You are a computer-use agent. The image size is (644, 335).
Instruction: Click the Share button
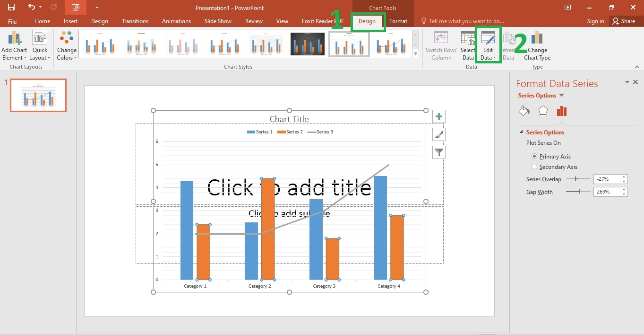[x=624, y=21]
